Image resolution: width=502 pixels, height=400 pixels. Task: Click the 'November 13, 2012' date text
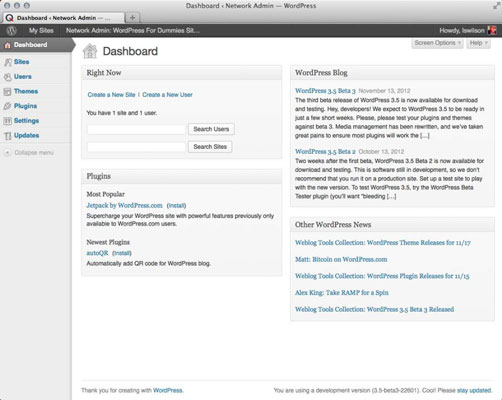pos(384,91)
